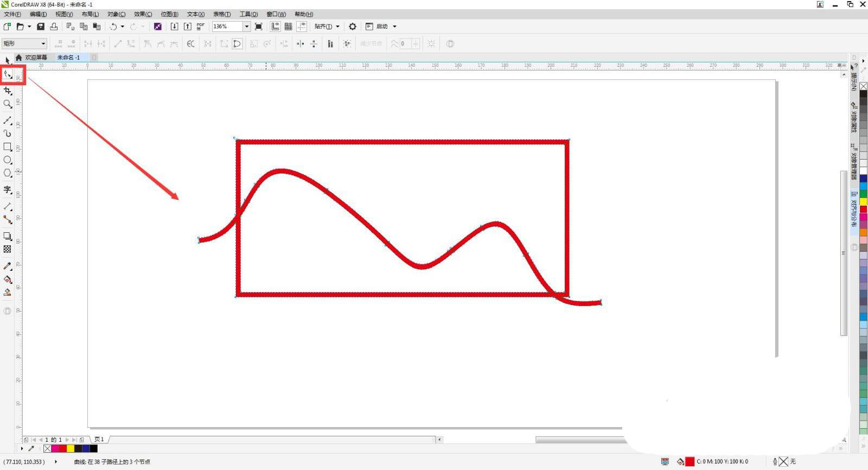Open the zoom level dropdown
Screen dimensions: 868x470
(x=246, y=27)
